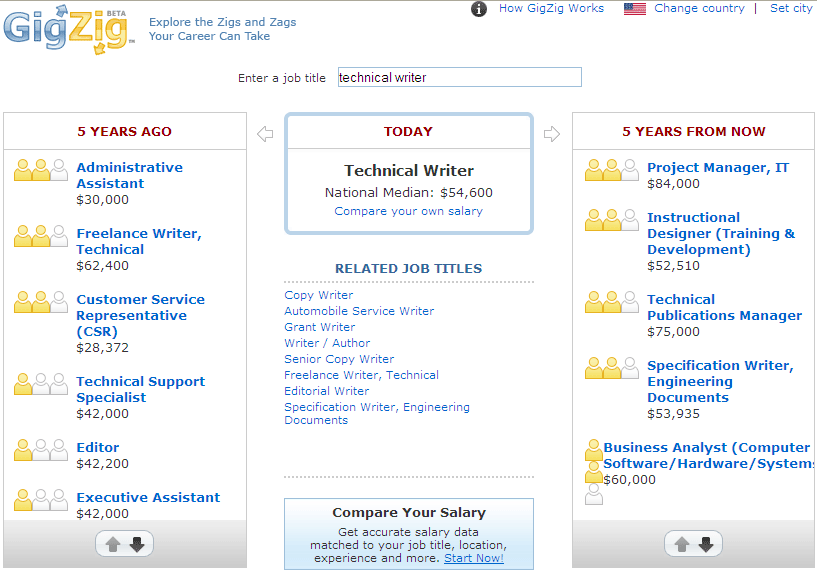817x580 pixels.
Task: Select the Editor job title
Action: 97,448
